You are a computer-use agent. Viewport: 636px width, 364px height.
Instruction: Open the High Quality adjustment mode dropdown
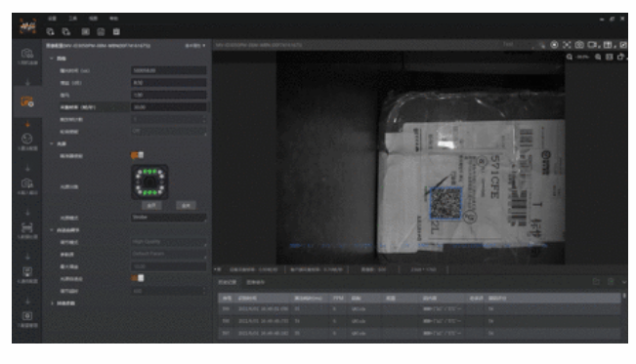168,242
